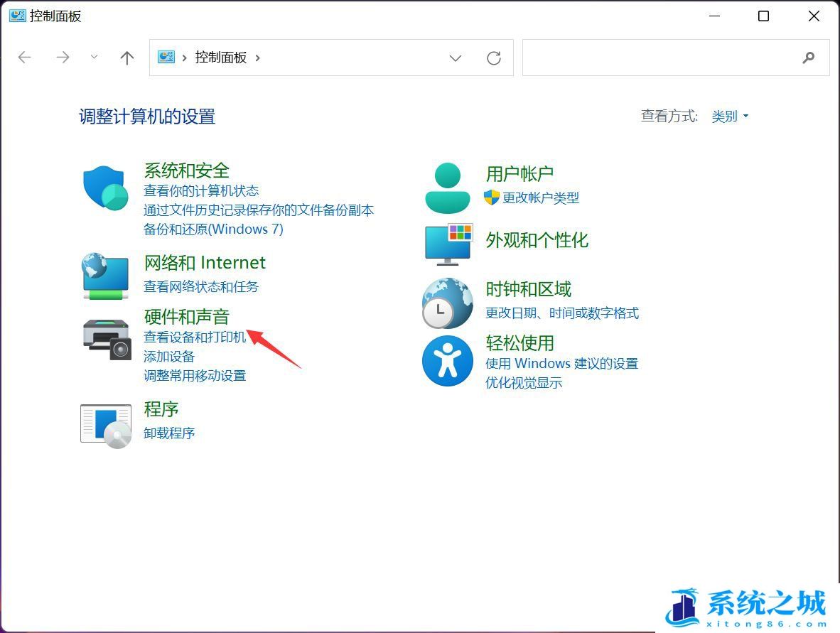Select 更改帐户类型 under 用户帐户
Screen dimensions: 840x633
click(x=542, y=198)
